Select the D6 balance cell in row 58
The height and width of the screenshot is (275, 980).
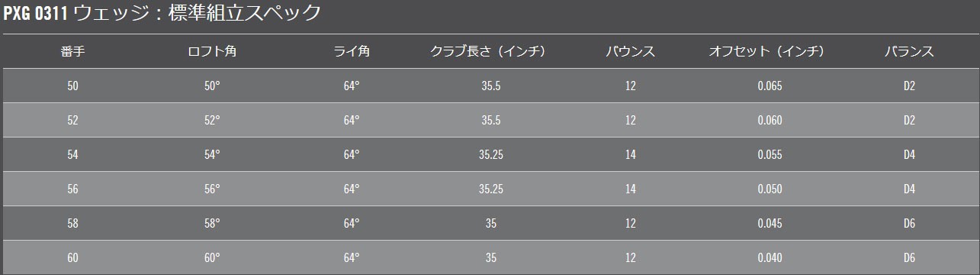tap(909, 224)
